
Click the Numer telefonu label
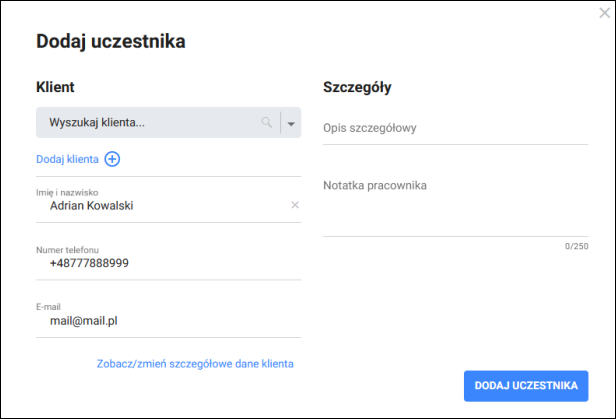(68, 250)
